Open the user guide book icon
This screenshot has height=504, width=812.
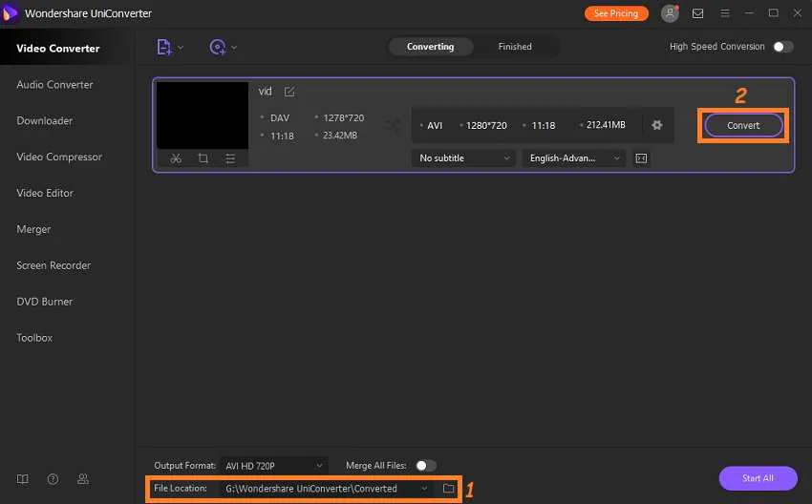tap(23, 479)
